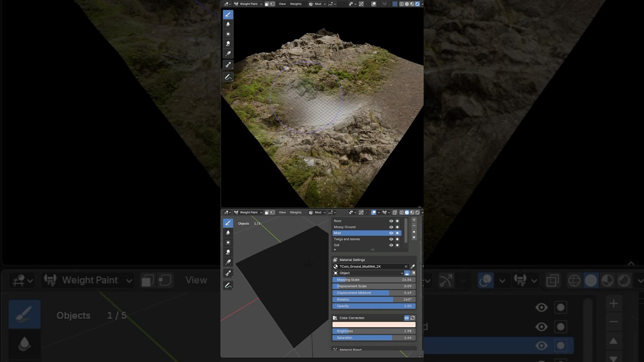This screenshot has width=644, height=362.
Task: Select the Gradient tool in top viewport
Action: click(x=228, y=53)
